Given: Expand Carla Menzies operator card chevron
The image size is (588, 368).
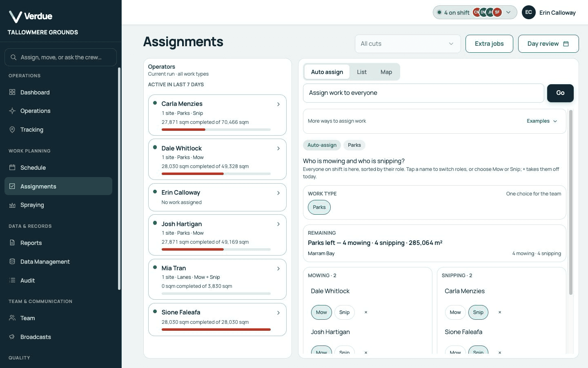Looking at the screenshot, I should click(x=278, y=104).
